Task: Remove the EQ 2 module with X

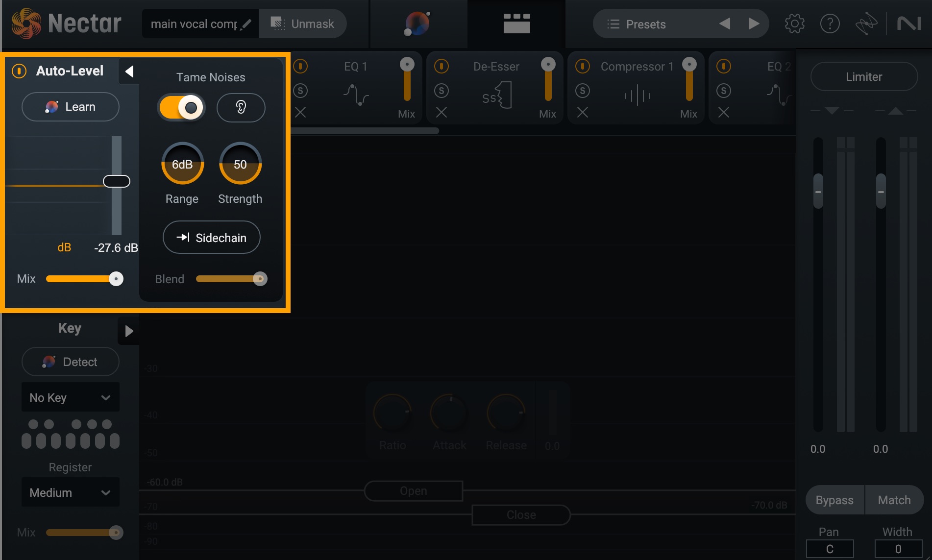Action: (723, 113)
